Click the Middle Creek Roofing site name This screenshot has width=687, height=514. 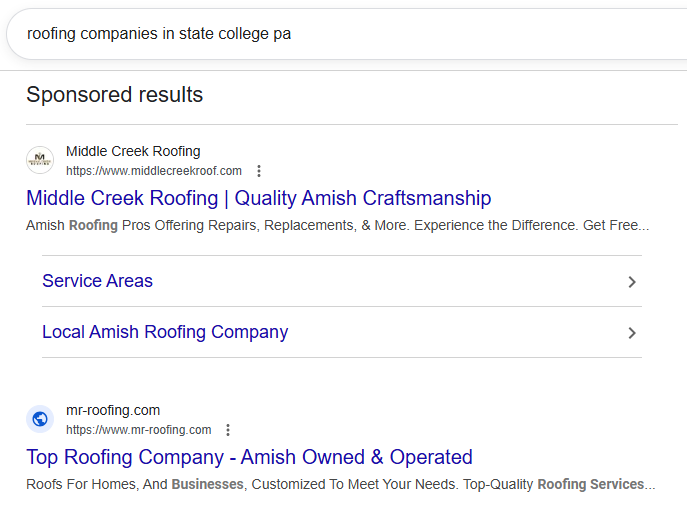point(133,151)
